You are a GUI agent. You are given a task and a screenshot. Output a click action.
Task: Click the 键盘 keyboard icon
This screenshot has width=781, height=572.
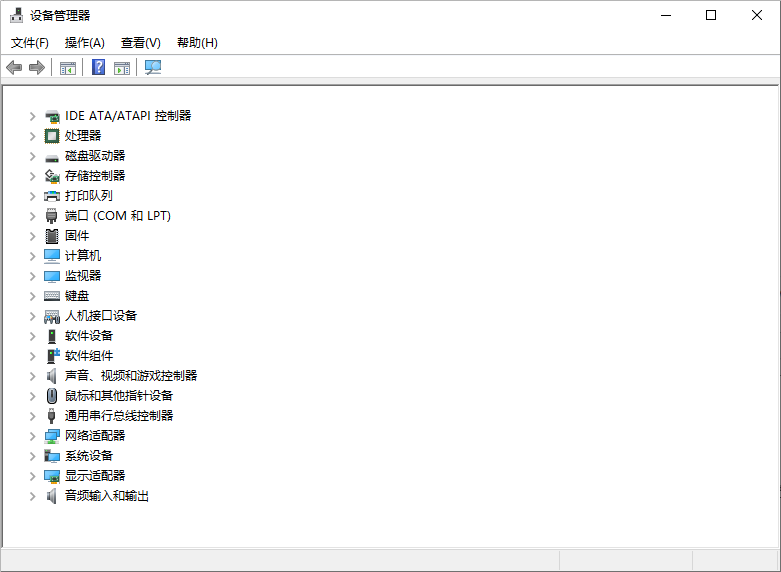[x=52, y=296]
